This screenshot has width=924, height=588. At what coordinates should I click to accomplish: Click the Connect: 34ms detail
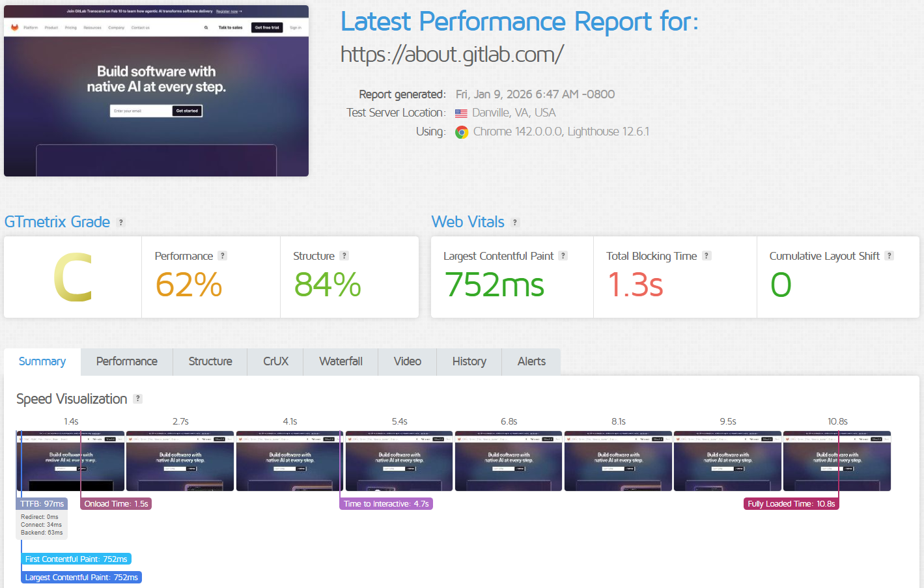[x=41, y=525]
